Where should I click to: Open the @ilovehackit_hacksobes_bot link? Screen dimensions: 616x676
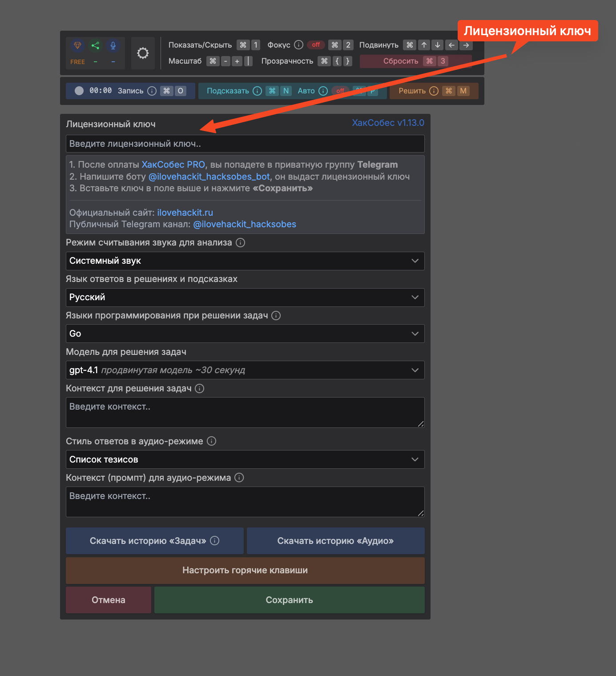click(209, 177)
